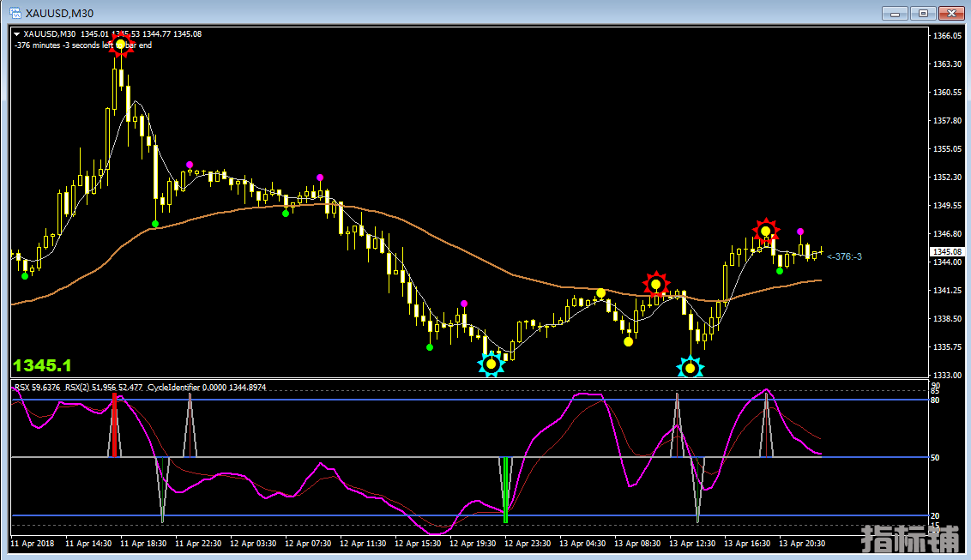This screenshot has height=560, width=971.
Task: Click yellow dot just above the orange average line
Action: (x=600, y=293)
